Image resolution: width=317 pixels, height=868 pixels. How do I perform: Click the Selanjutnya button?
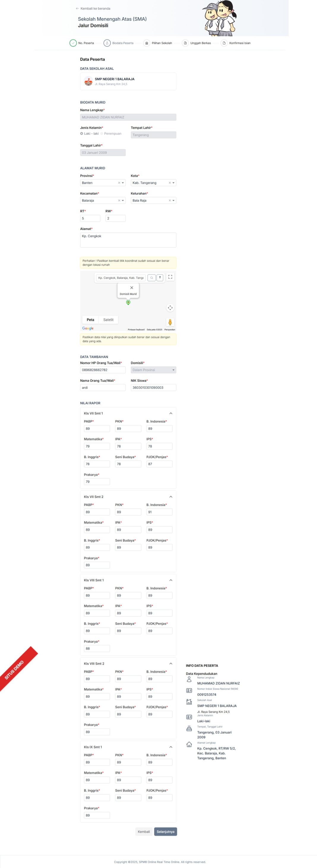[x=165, y=831]
